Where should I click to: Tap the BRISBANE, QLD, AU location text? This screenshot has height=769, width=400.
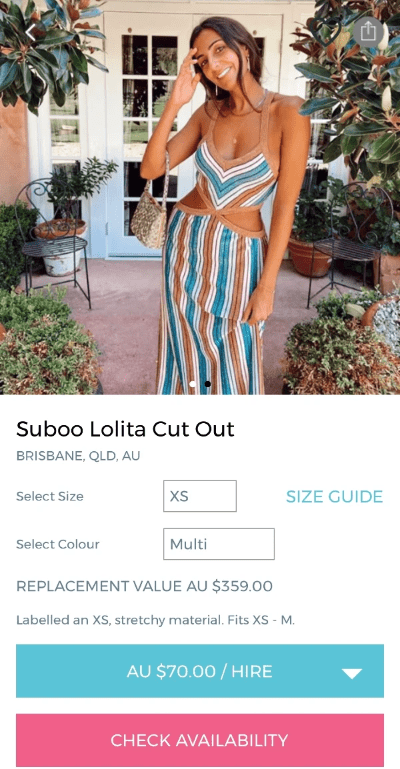point(78,456)
